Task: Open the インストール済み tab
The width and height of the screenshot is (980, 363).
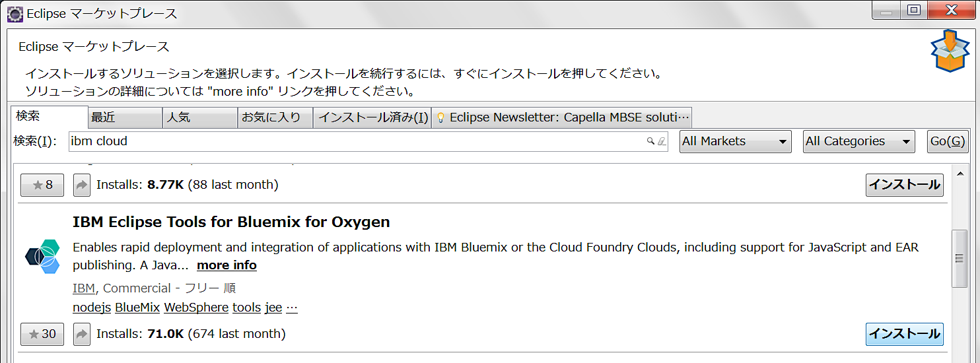Action: (x=372, y=117)
